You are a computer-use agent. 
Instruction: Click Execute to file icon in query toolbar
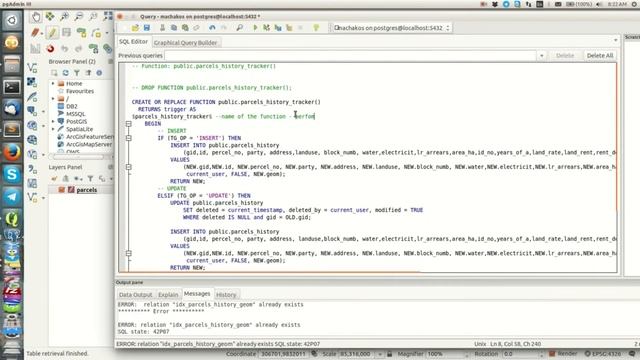point(278,28)
